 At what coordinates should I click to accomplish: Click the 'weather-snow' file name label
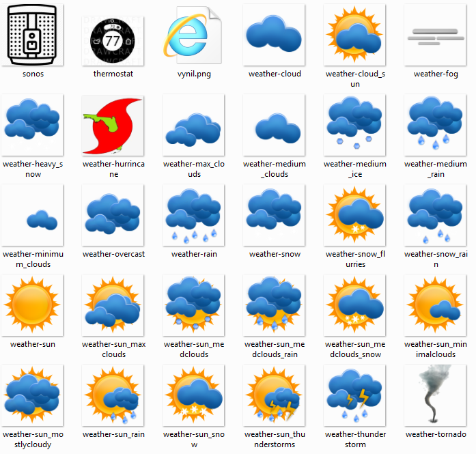[275, 254]
